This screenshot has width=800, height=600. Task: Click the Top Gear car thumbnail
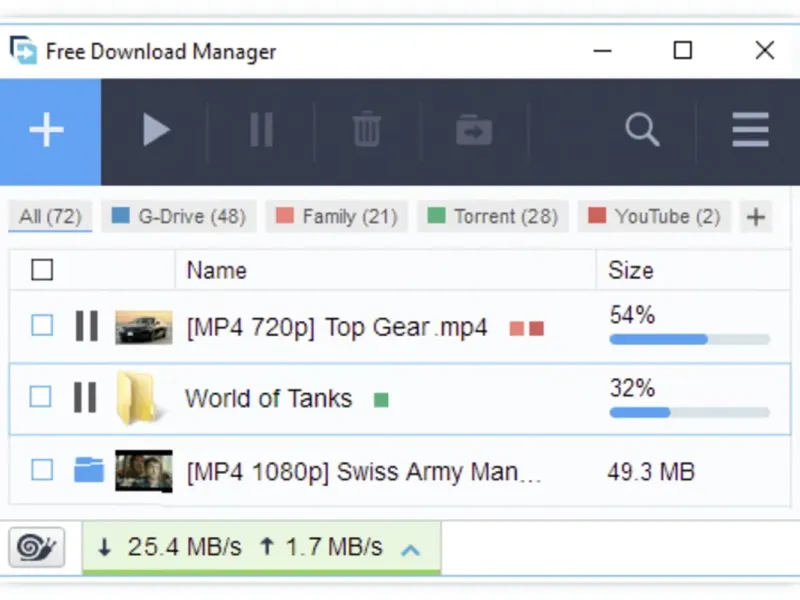[x=144, y=327]
